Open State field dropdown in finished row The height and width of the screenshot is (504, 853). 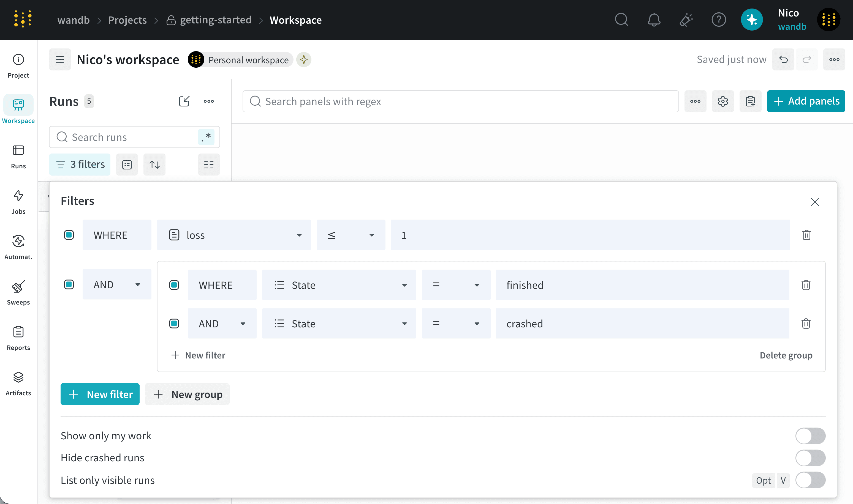tap(339, 285)
